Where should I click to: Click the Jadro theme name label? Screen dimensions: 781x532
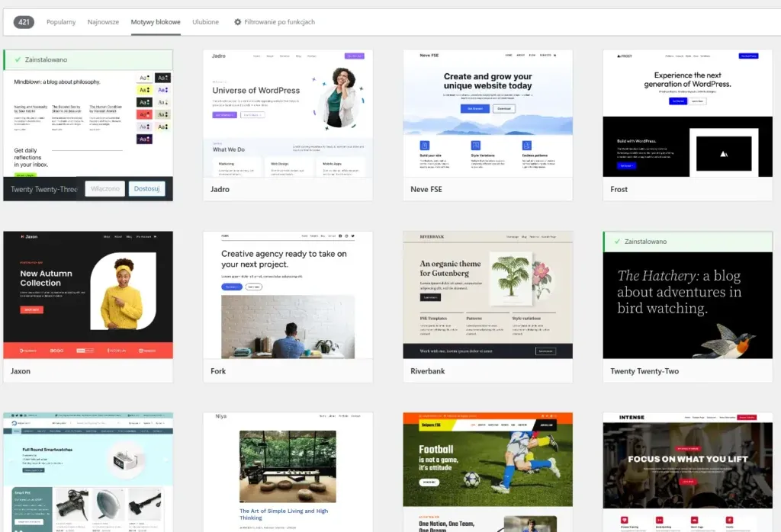click(x=220, y=189)
